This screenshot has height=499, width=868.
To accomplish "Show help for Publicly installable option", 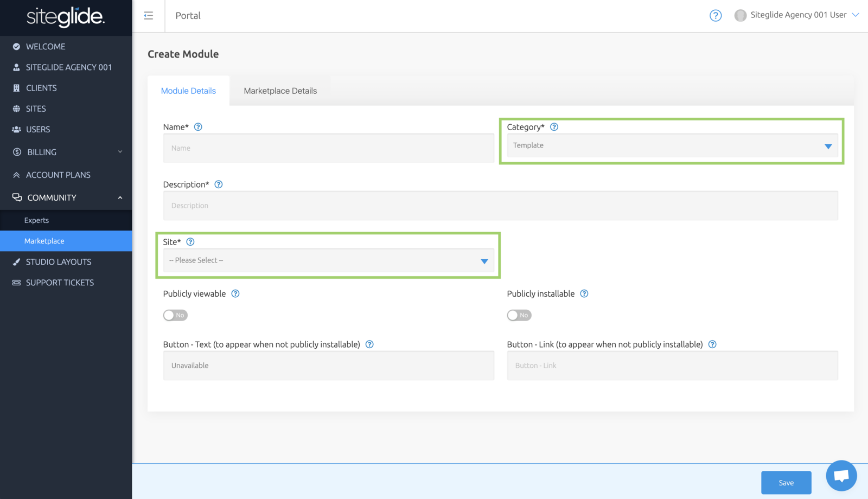I will [x=584, y=294].
